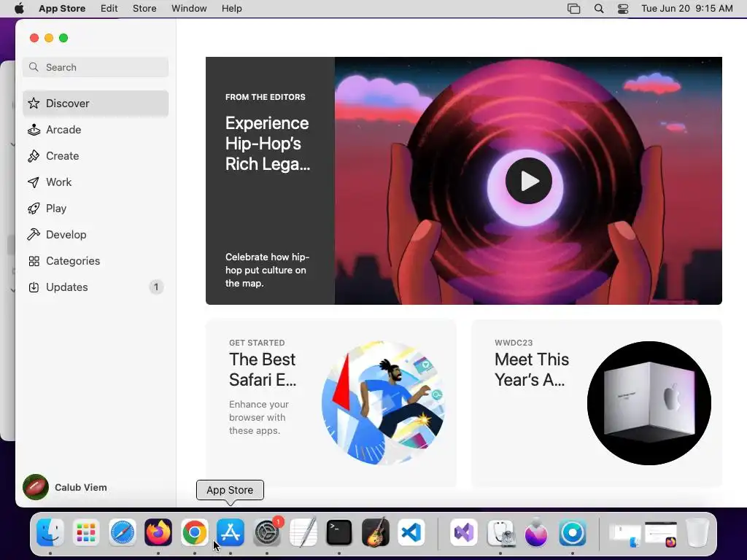Open the Trash in the Dock

click(x=697, y=532)
